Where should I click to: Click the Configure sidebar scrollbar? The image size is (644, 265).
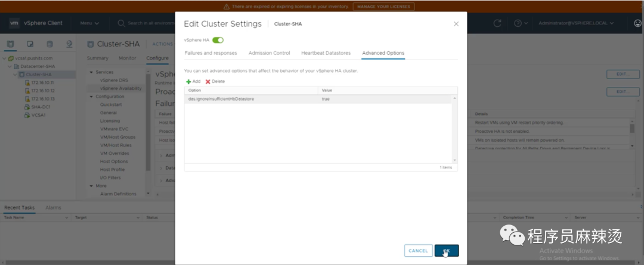148,123
